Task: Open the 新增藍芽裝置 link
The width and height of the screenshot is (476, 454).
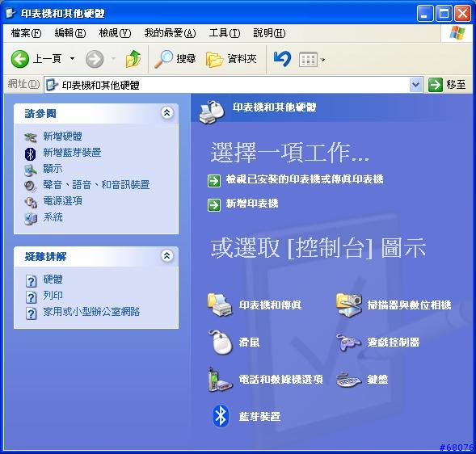Action: click(x=72, y=153)
